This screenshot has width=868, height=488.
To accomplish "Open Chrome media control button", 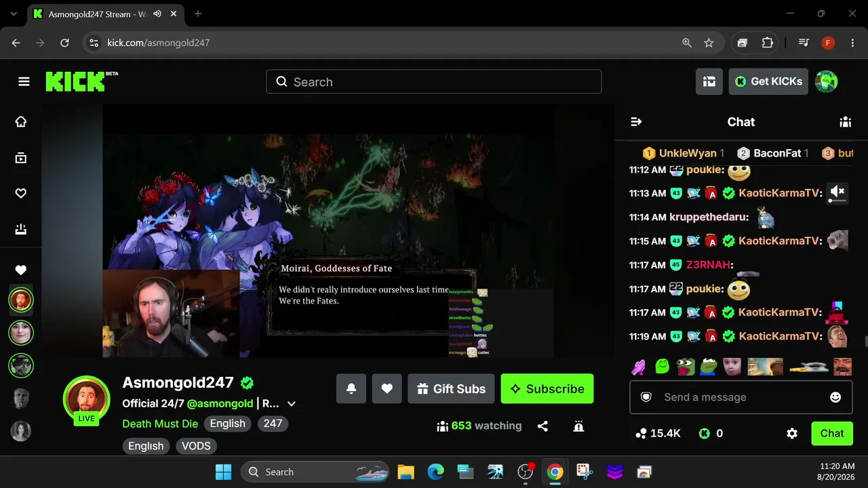I will coord(804,43).
